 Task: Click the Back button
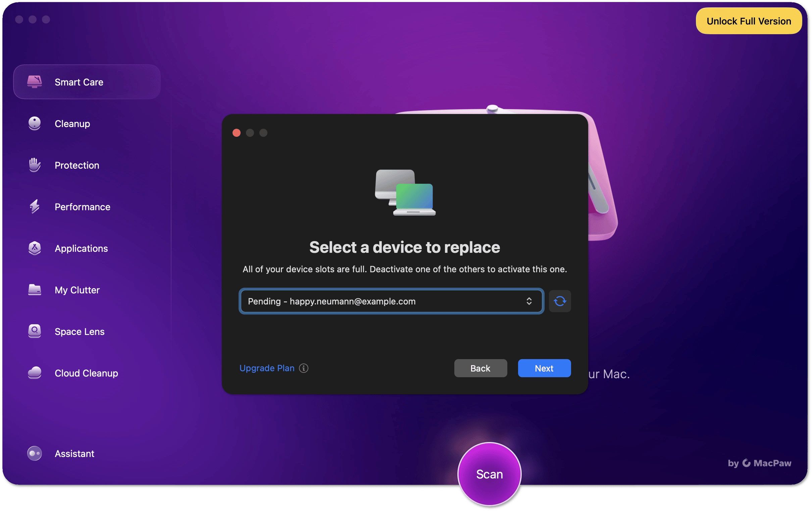coord(480,368)
